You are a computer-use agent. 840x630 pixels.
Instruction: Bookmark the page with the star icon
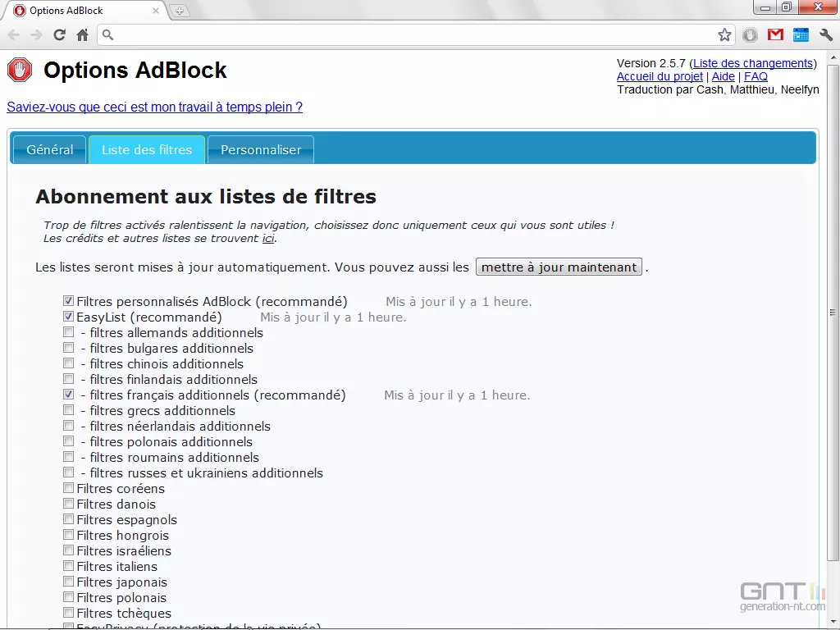(724, 35)
